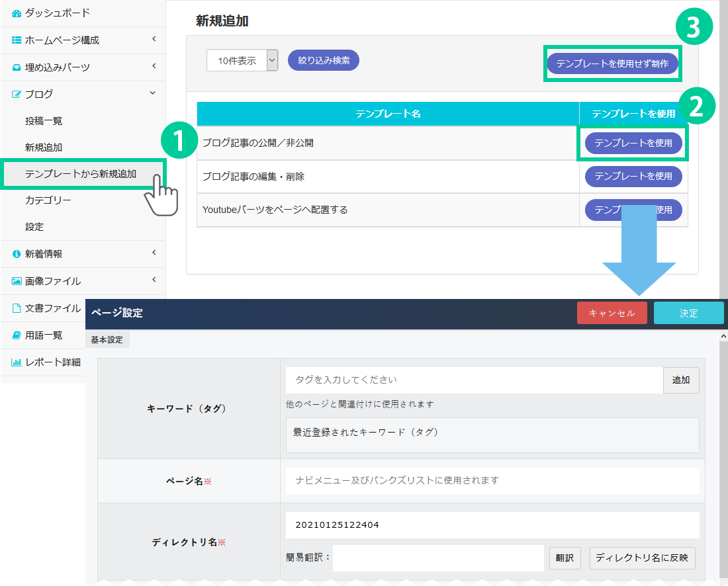Screen dimensions: 728x586
Task: Click the red キャンセル button
Action: pos(612,314)
